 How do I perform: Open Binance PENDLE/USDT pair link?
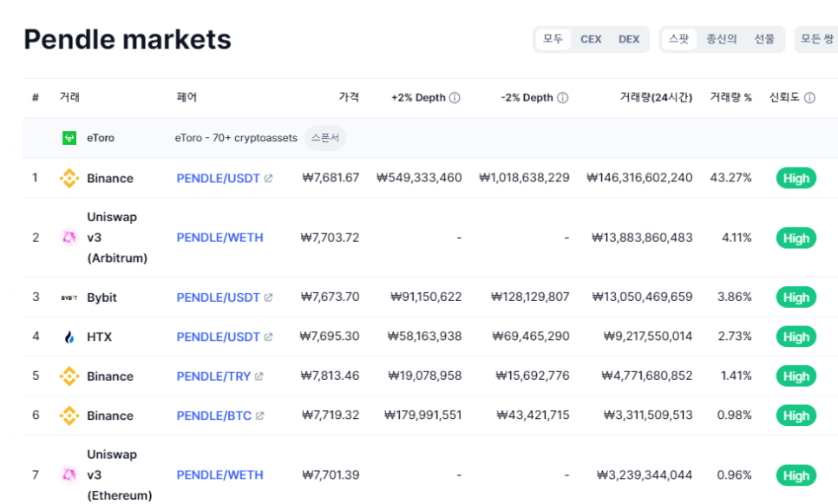tap(218, 178)
